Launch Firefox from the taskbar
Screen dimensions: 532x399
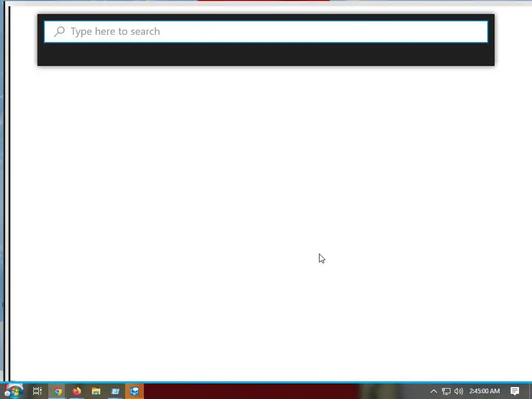pos(77,391)
